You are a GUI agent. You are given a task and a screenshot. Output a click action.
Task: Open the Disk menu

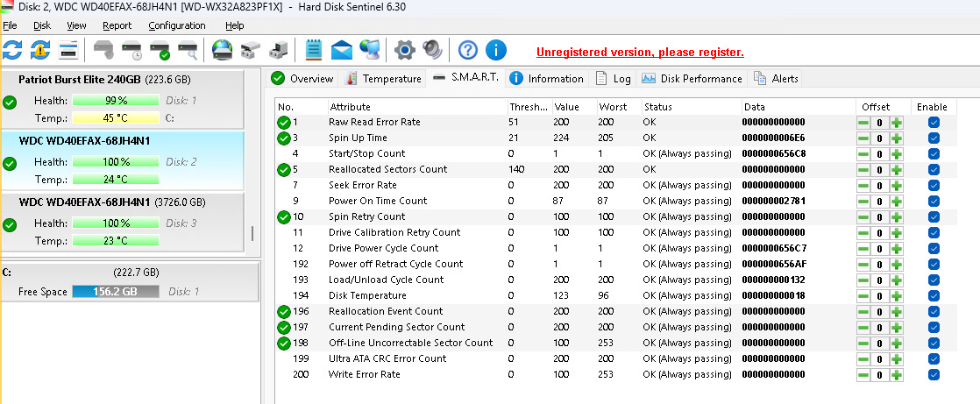(x=42, y=25)
